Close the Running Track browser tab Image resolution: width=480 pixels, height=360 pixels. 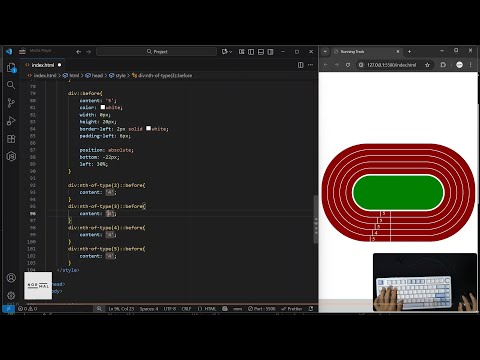pos(398,52)
